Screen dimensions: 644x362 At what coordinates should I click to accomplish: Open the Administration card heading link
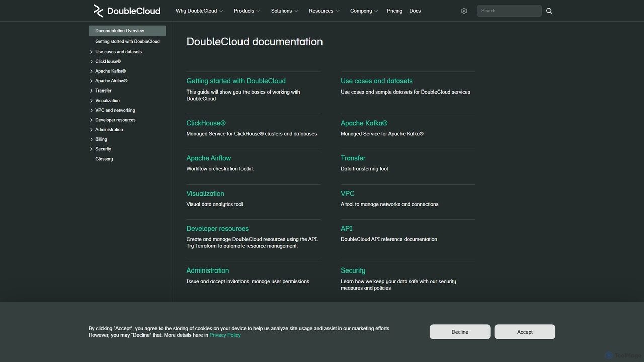(208, 270)
